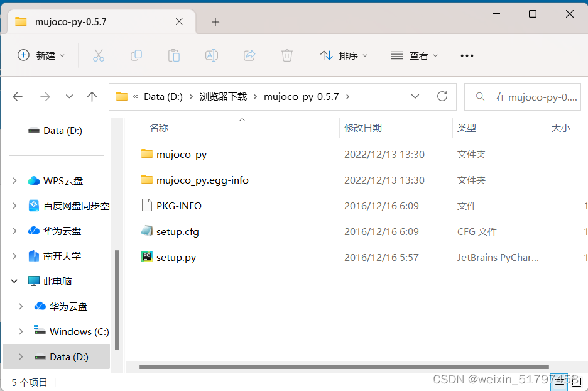Expand the top-level 华为云盘 node

tap(14, 231)
